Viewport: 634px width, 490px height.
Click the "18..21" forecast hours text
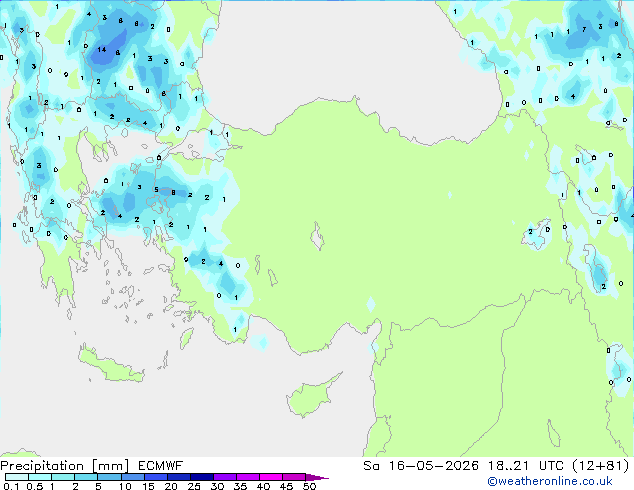(508, 466)
